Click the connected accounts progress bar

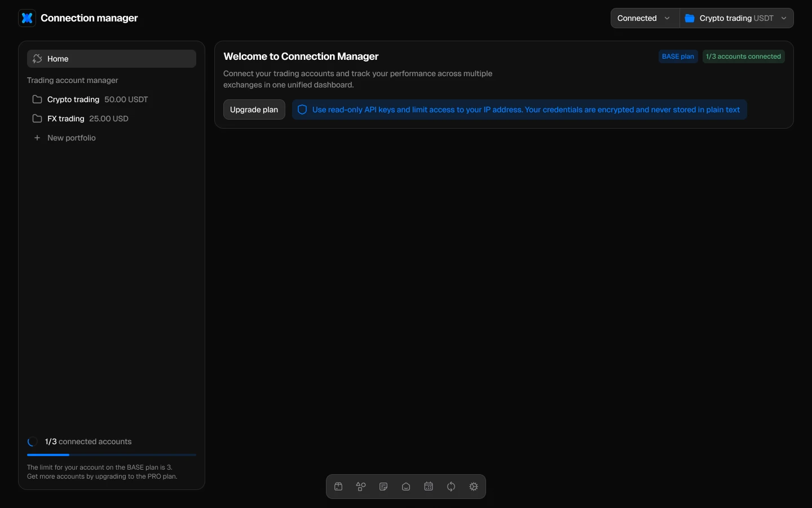tap(111, 455)
